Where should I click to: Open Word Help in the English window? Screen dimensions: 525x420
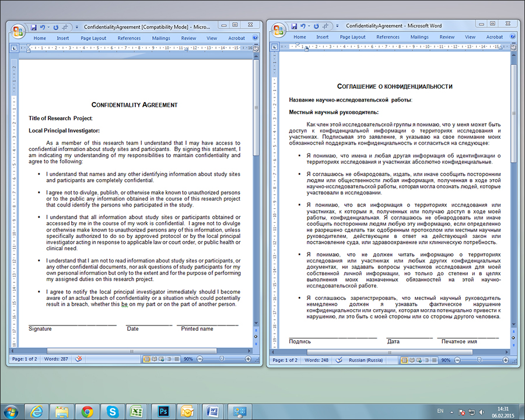pyautogui.click(x=255, y=38)
